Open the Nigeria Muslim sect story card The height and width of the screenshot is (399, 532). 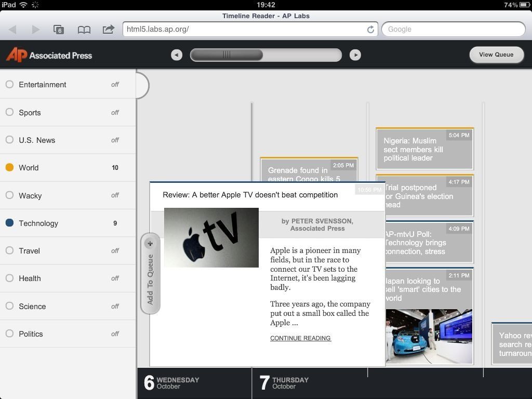pos(424,149)
